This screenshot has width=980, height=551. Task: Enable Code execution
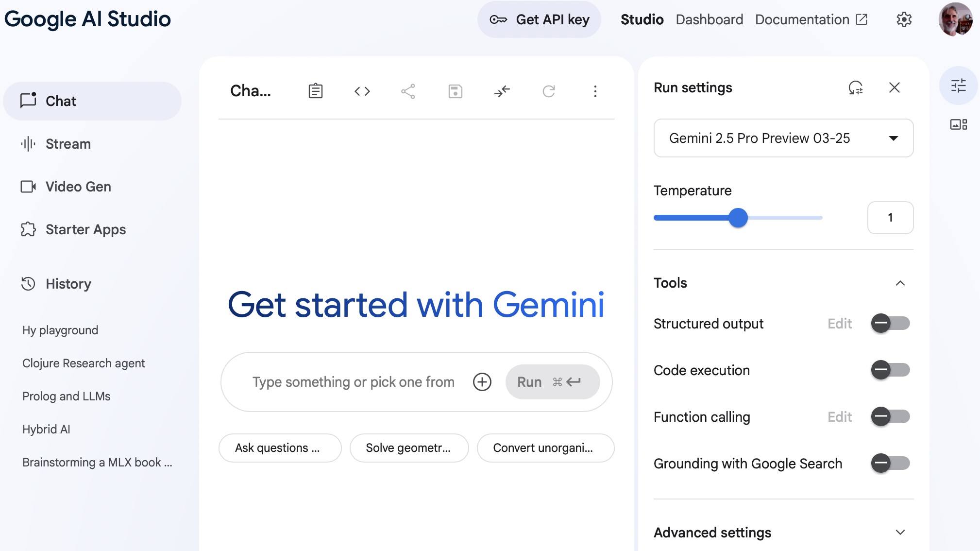pos(891,370)
